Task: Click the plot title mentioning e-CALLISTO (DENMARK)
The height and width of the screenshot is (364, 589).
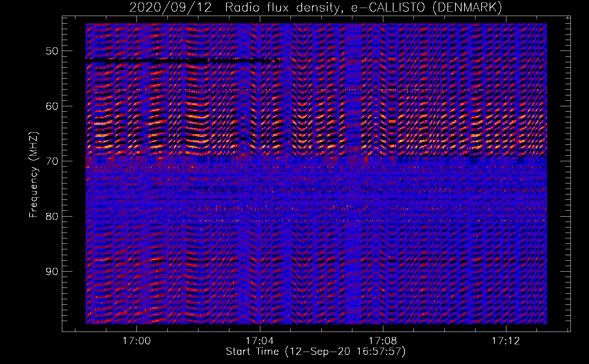Action: [316, 7]
